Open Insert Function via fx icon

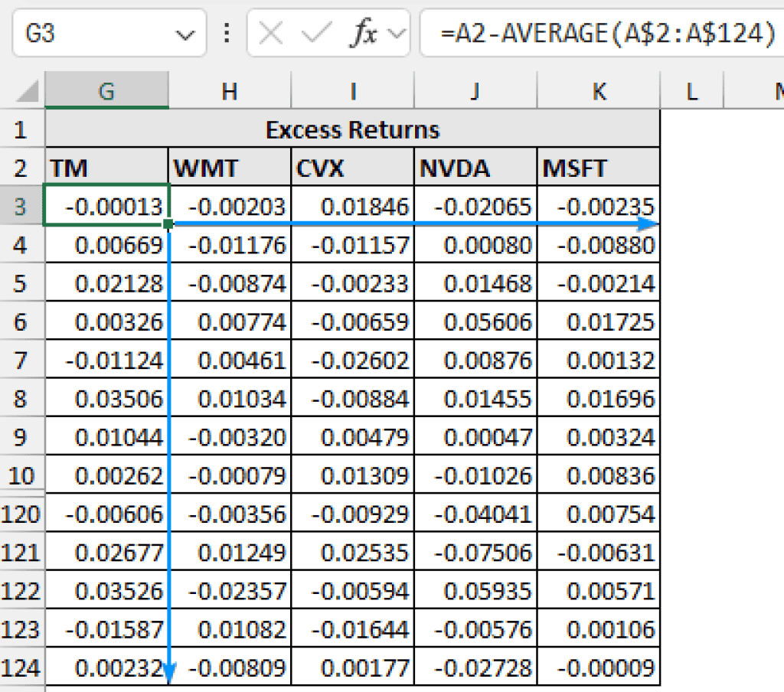click(366, 34)
